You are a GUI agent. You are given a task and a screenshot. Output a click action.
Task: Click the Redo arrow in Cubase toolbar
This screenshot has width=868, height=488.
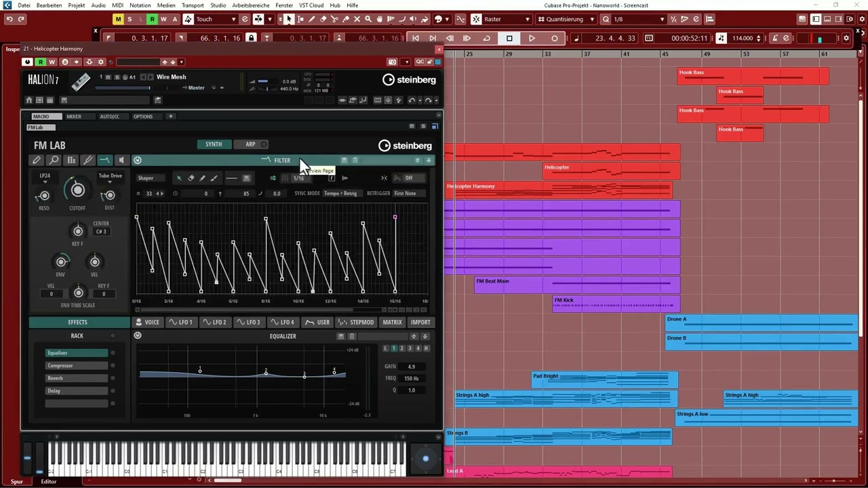pos(22,19)
